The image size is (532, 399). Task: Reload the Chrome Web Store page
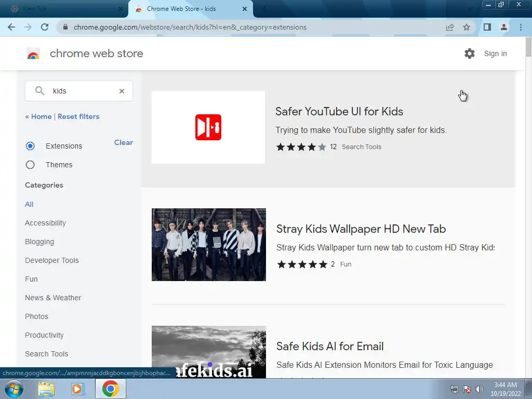(x=45, y=27)
